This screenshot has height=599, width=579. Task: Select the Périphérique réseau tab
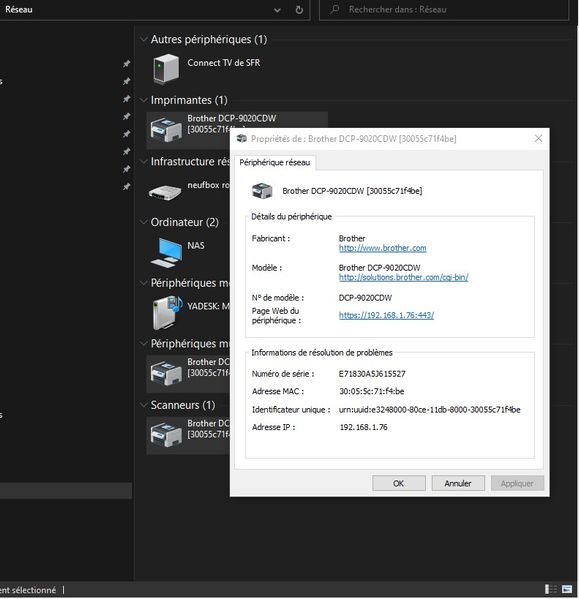pyautogui.click(x=275, y=162)
